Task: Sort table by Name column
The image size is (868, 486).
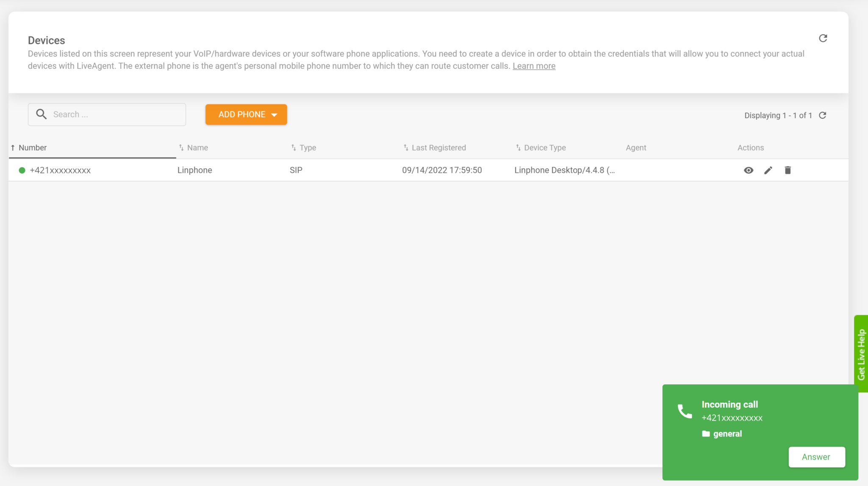Action: click(197, 147)
